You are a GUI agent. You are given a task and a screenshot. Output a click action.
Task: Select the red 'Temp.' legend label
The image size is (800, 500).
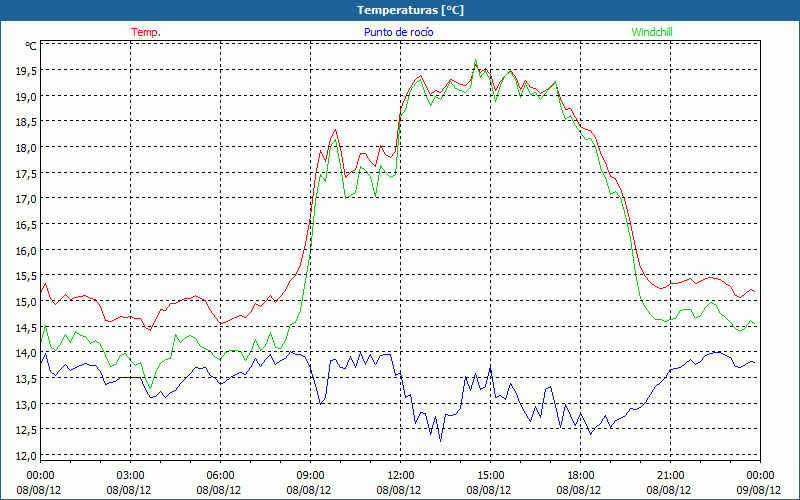(146, 32)
